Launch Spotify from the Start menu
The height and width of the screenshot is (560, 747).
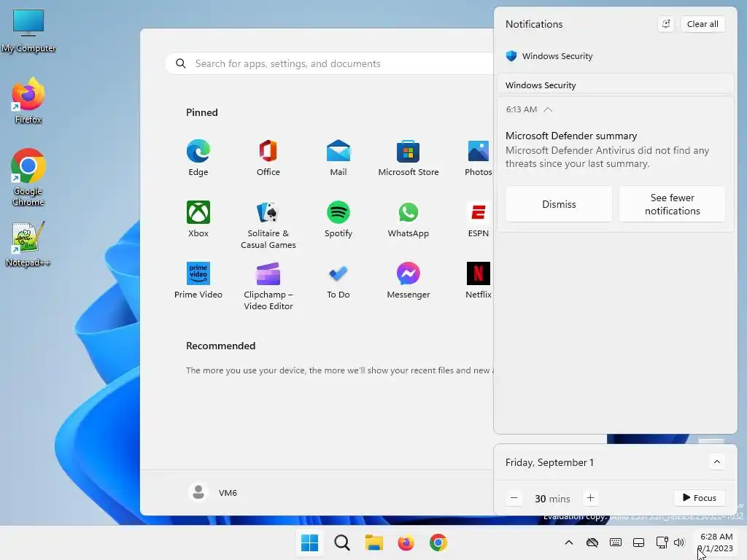pos(338,219)
